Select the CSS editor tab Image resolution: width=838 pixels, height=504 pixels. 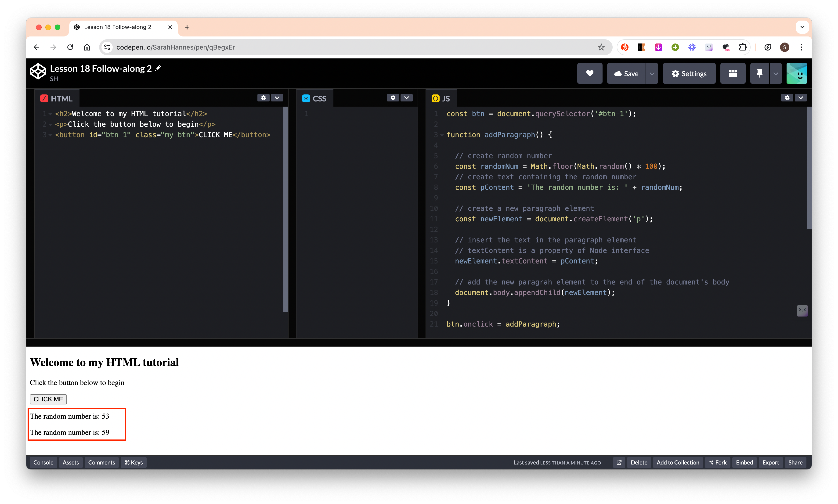(314, 98)
